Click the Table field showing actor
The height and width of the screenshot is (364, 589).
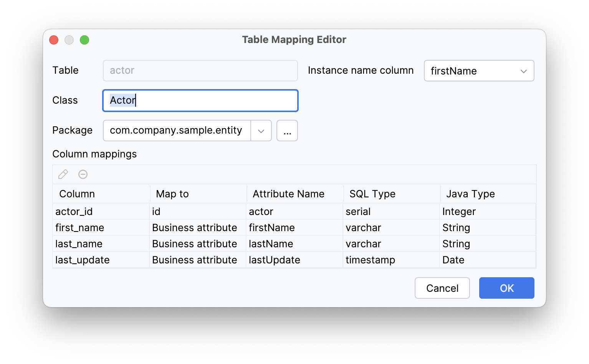200,71
